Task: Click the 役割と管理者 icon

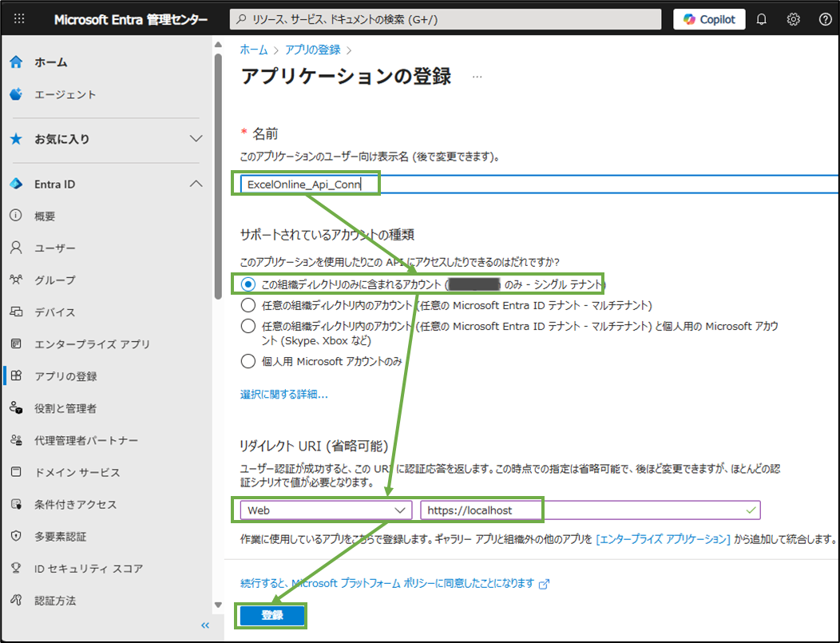Action: [x=16, y=408]
